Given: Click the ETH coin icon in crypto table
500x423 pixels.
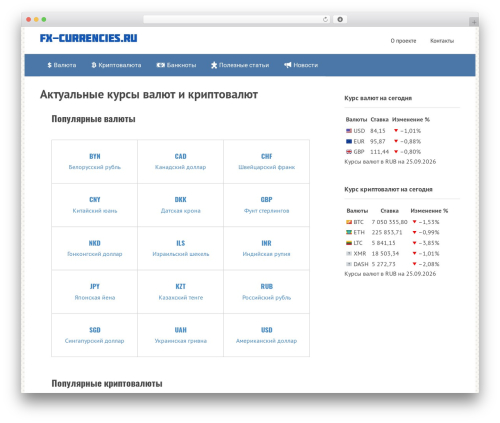Looking at the screenshot, I should point(349,232).
